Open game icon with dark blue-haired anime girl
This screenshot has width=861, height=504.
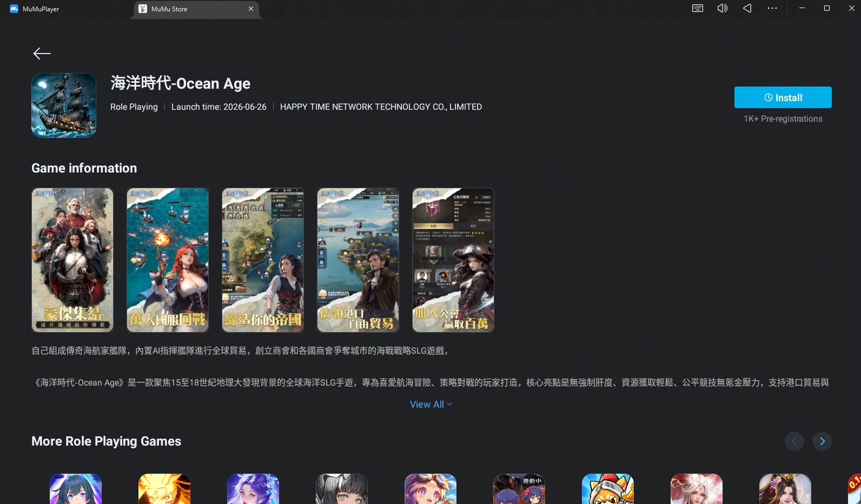point(76,489)
